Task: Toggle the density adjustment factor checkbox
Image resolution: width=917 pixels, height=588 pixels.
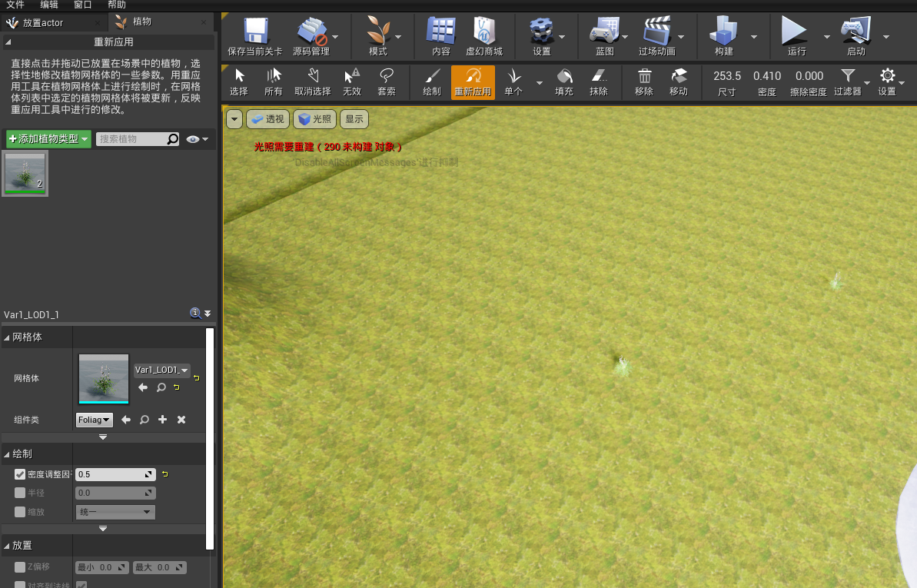Action: [x=20, y=474]
